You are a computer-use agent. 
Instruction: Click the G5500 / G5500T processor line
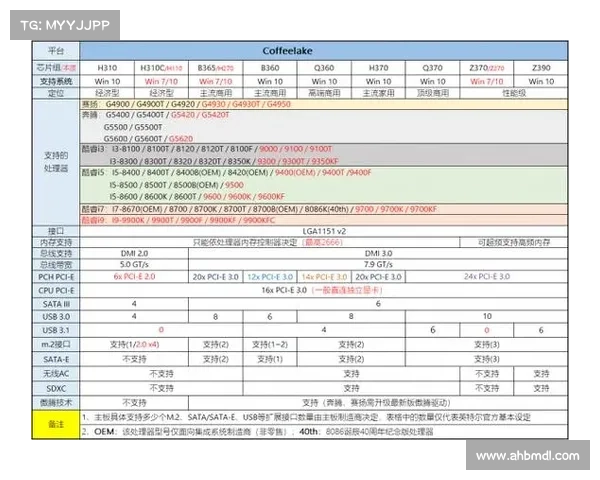133,127
